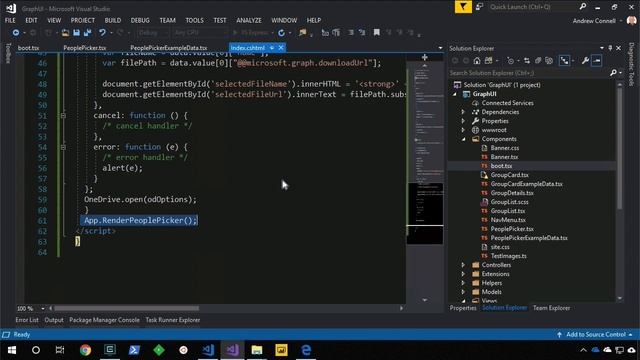The height and width of the screenshot is (360, 640).
Task: Switch to the boot.tsx tab
Action: 29,48
